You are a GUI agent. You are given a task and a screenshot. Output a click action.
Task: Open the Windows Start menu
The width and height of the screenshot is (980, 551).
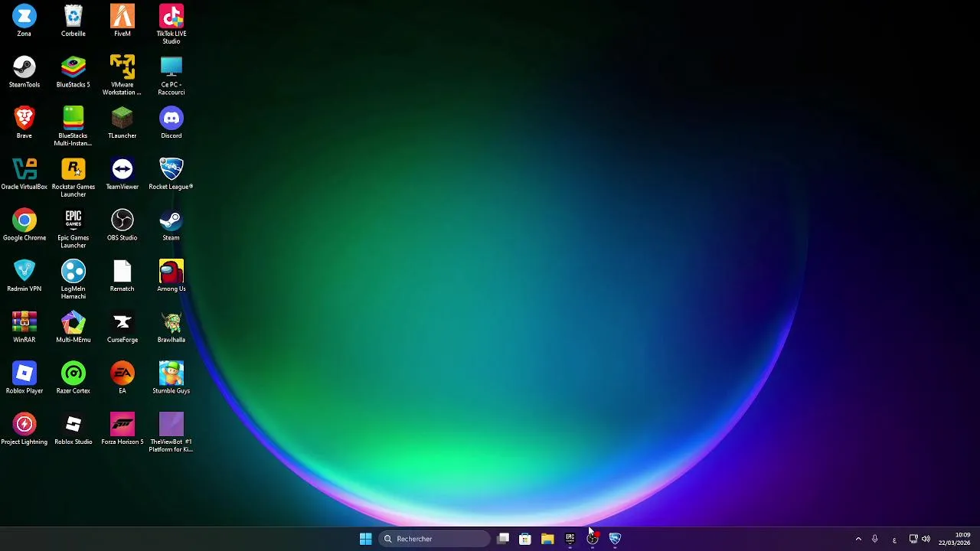click(x=365, y=539)
